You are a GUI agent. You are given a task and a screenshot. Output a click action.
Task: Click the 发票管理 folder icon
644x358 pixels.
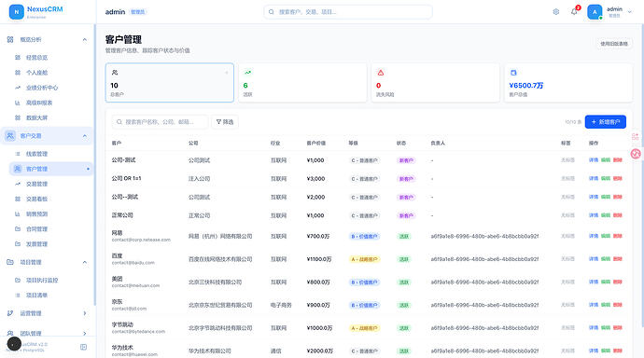(x=18, y=244)
